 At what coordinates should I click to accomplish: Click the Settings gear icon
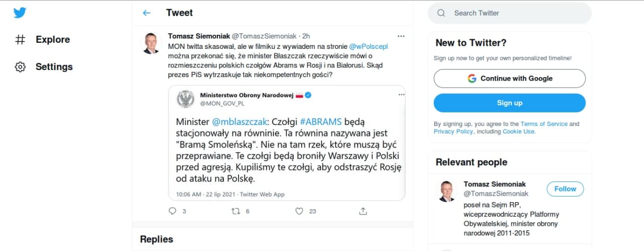20,67
